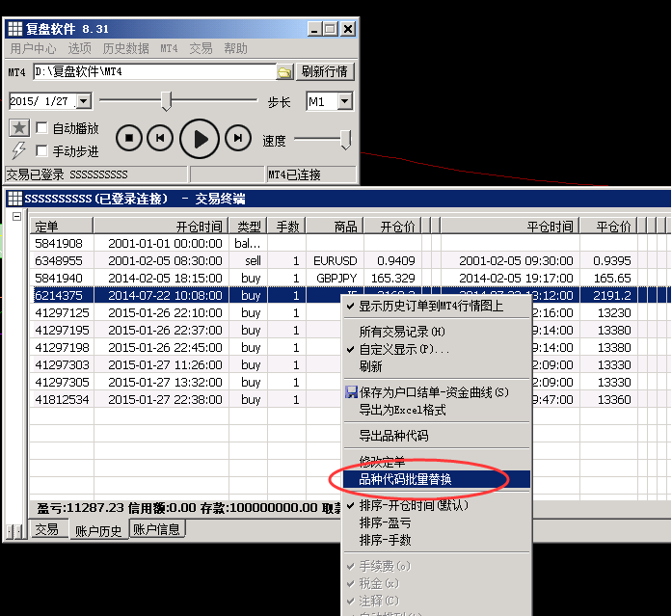This screenshot has height=616, width=672.
Task: Click the 速度 slider handle
Action: click(345, 140)
